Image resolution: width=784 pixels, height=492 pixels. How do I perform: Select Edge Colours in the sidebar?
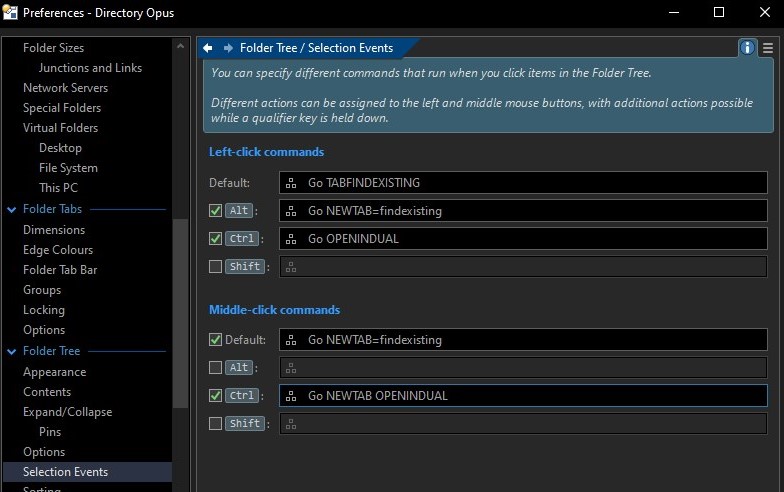click(58, 250)
